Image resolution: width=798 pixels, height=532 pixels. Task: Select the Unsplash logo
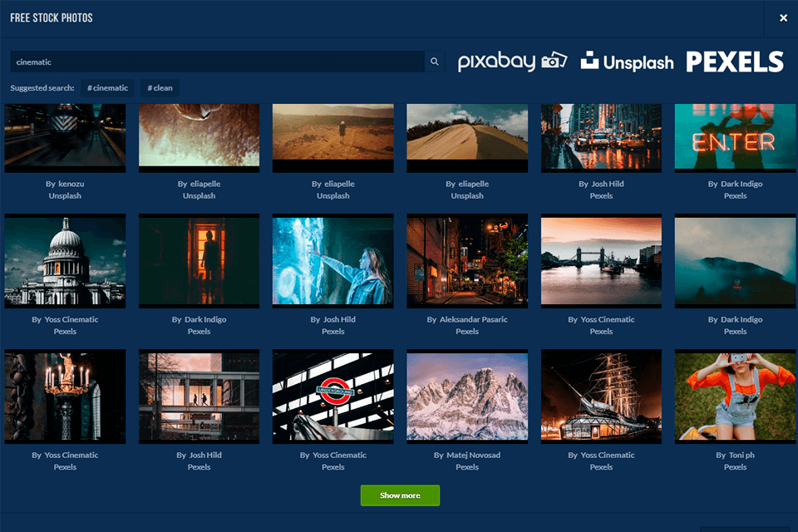628,60
